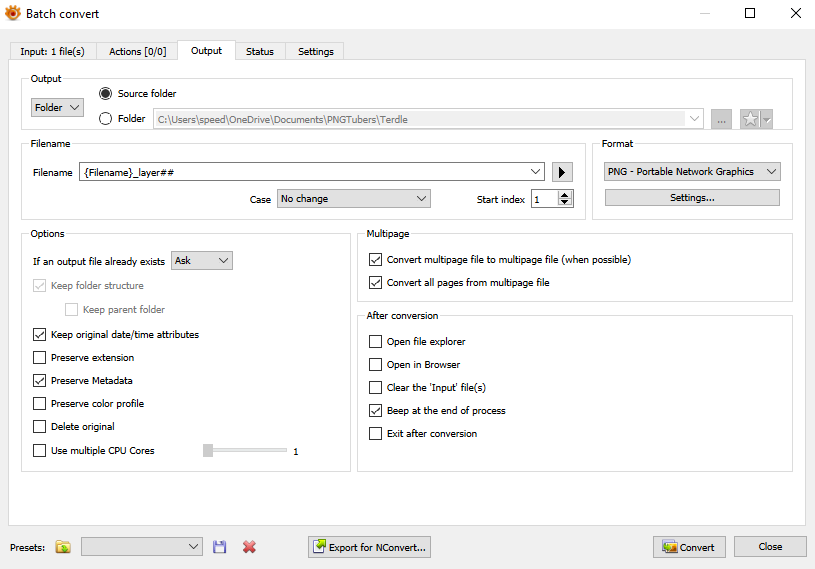
Task: Click filename template arrow button
Action: tap(562, 173)
